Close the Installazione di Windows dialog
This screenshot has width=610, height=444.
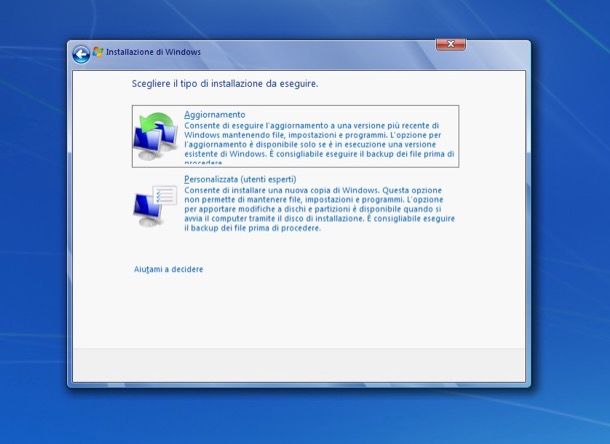[x=450, y=44]
